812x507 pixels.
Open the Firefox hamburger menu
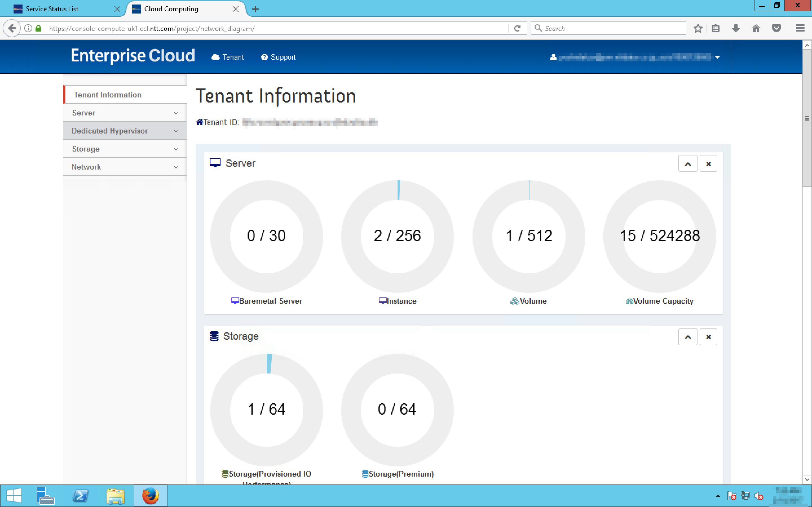coord(800,28)
